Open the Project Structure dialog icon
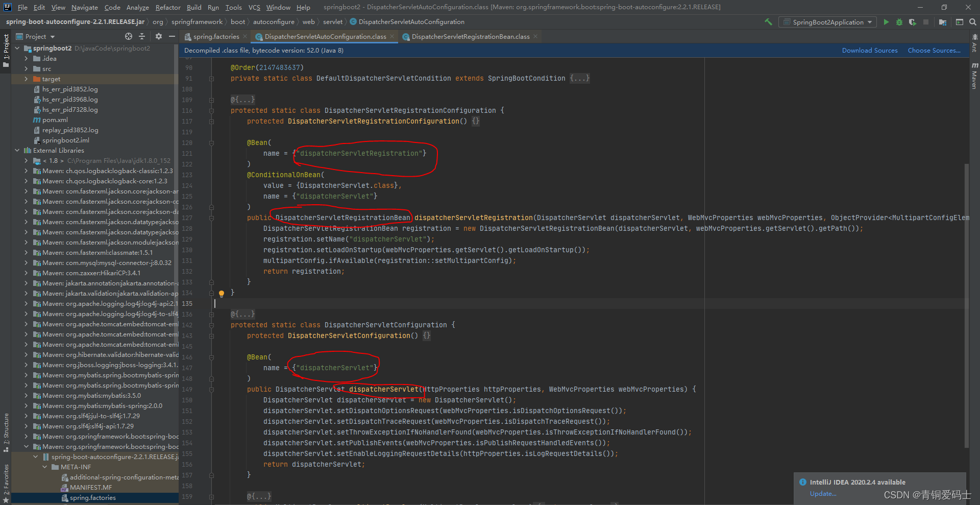This screenshot has height=505, width=980. (x=943, y=22)
